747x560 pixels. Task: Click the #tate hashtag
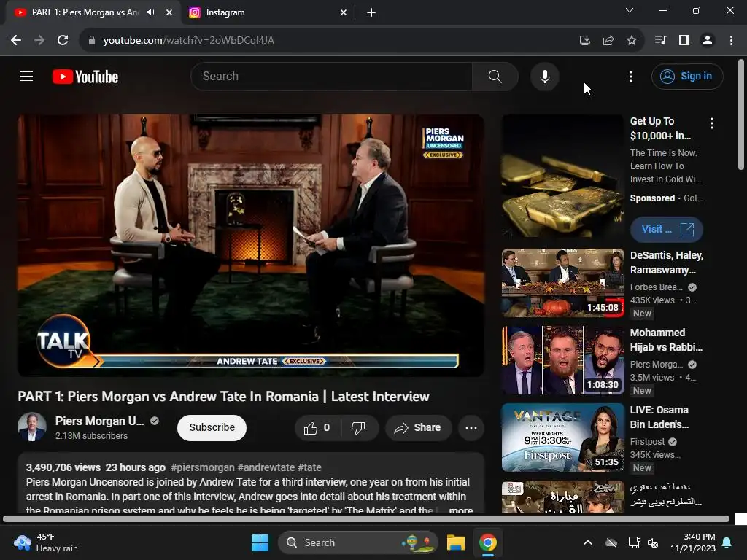click(309, 467)
